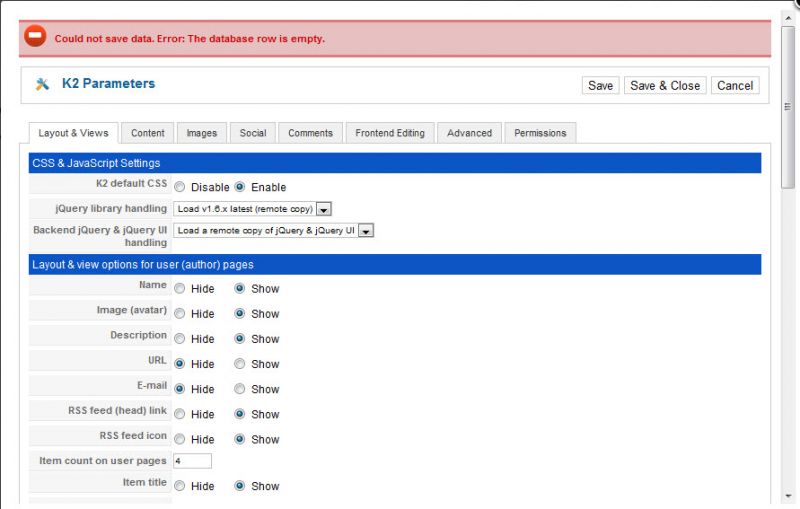The width and height of the screenshot is (800, 509).
Task: Switch to the Social tab
Action: click(x=253, y=133)
